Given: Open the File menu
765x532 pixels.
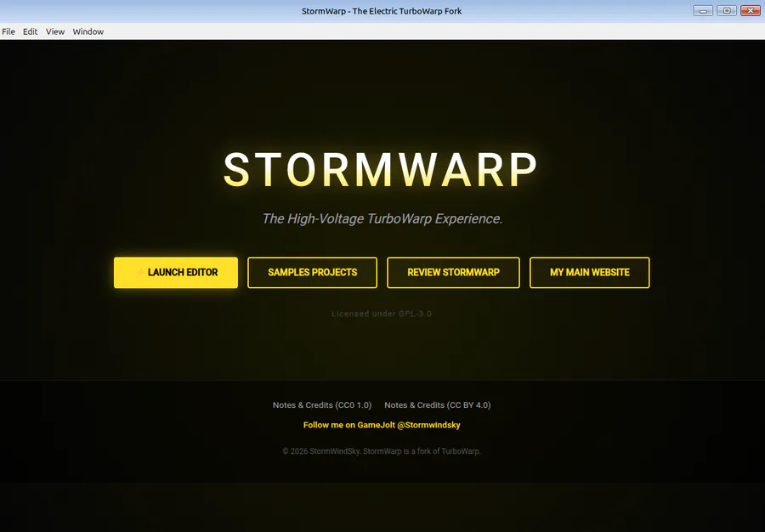Looking at the screenshot, I should (8, 31).
